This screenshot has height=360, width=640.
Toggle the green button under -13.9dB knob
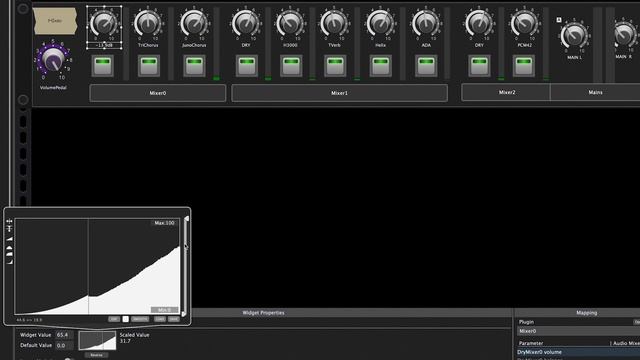[103, 65]
